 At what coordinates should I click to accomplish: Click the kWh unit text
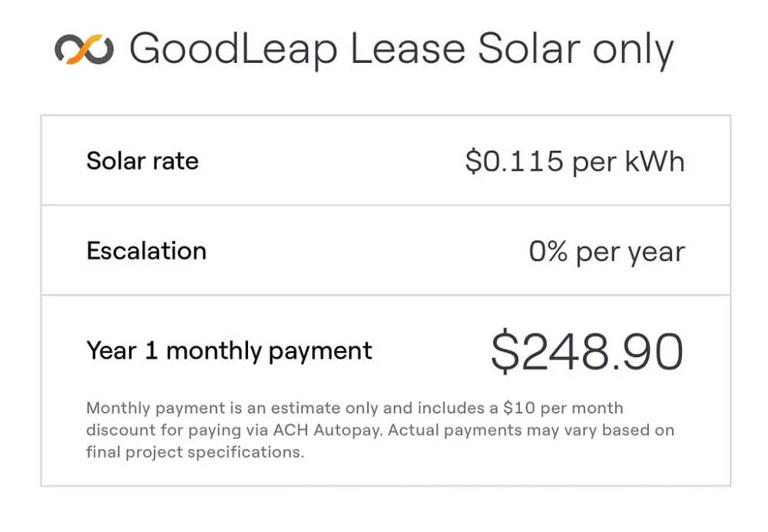657,162
